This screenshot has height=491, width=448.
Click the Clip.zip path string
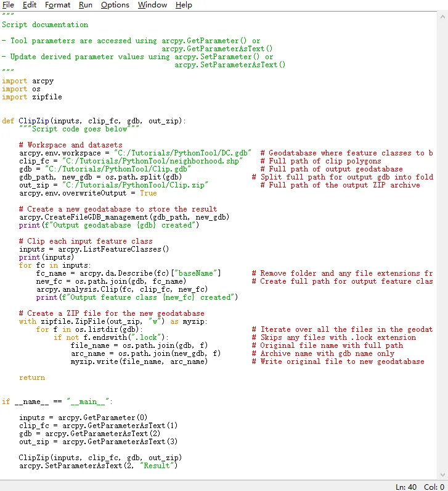[135, 185]
